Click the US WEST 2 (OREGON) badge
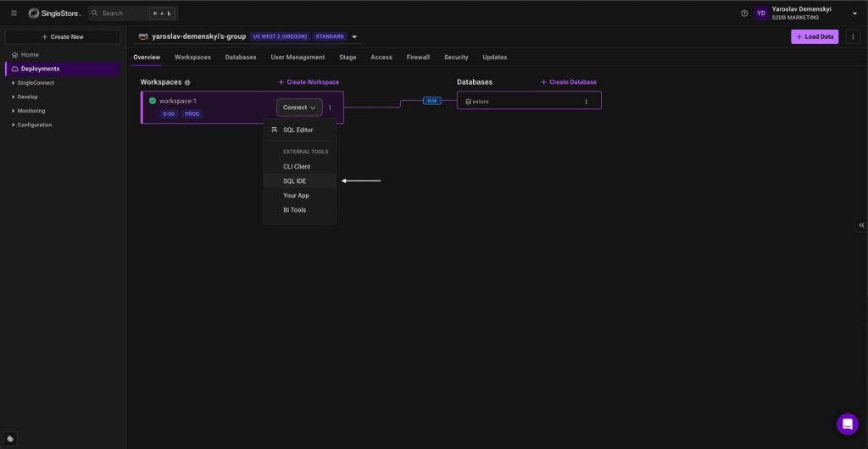Screen dimensions: 868x449 tap(280, 36)
